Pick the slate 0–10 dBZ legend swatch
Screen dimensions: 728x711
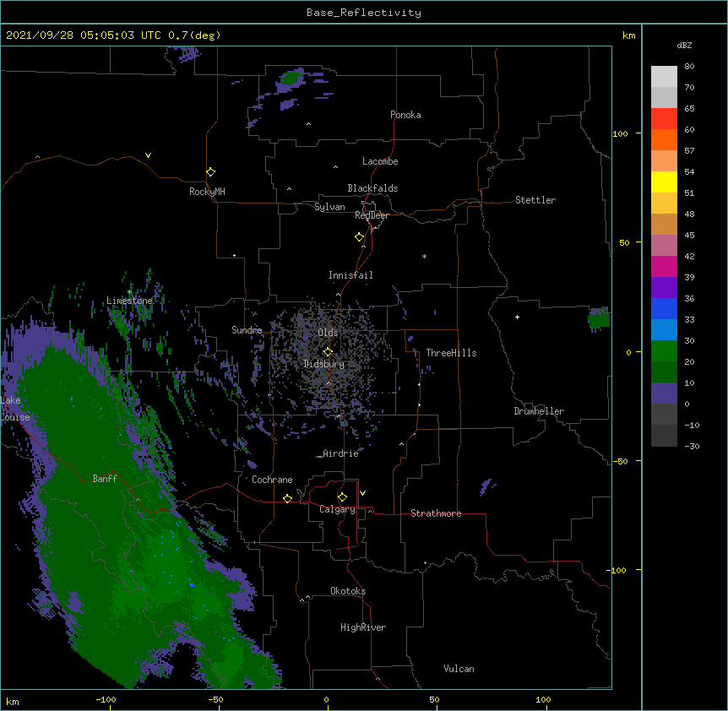point(664,393)
